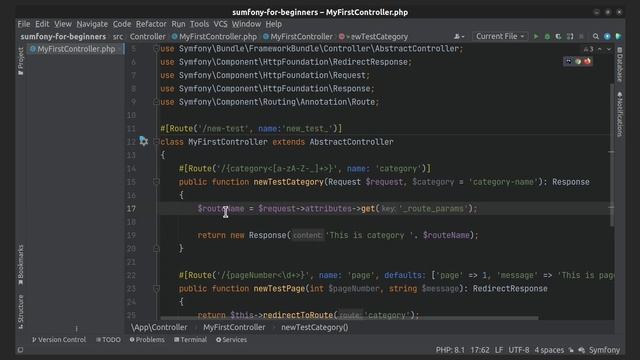Click MyFirstController class breadcrumb in navigation bar

pos(298,36)
